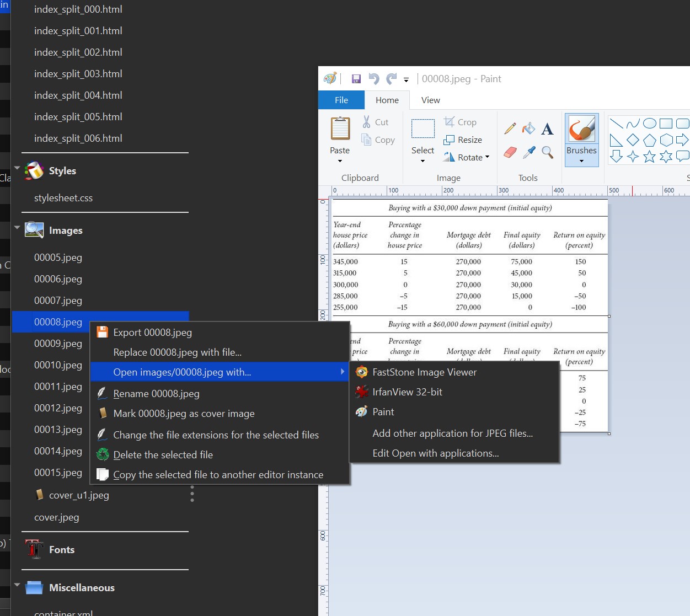Select index_split_006.html in the tree
The image size is (690, 616).
78,138
